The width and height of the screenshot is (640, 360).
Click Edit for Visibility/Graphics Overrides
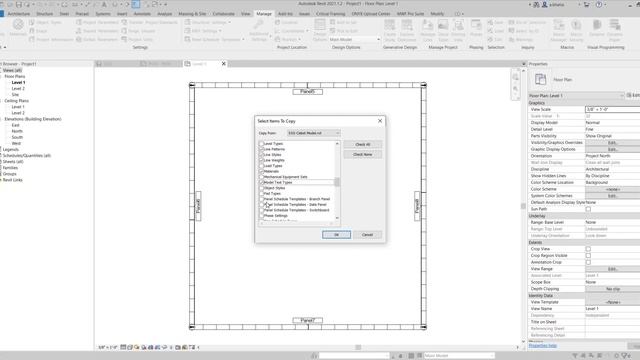point(612,143)
